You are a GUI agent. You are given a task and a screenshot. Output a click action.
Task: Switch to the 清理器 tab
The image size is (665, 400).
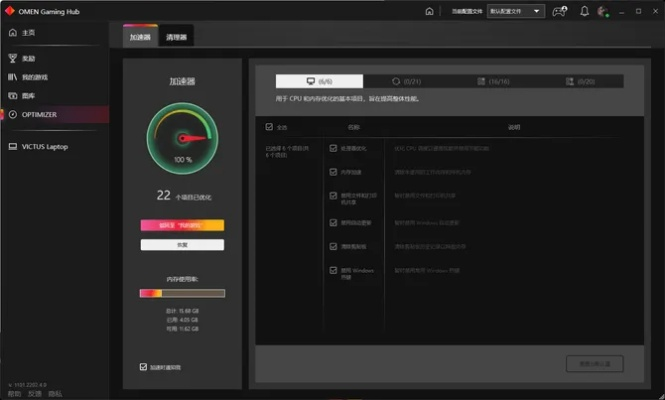(177, 37)
